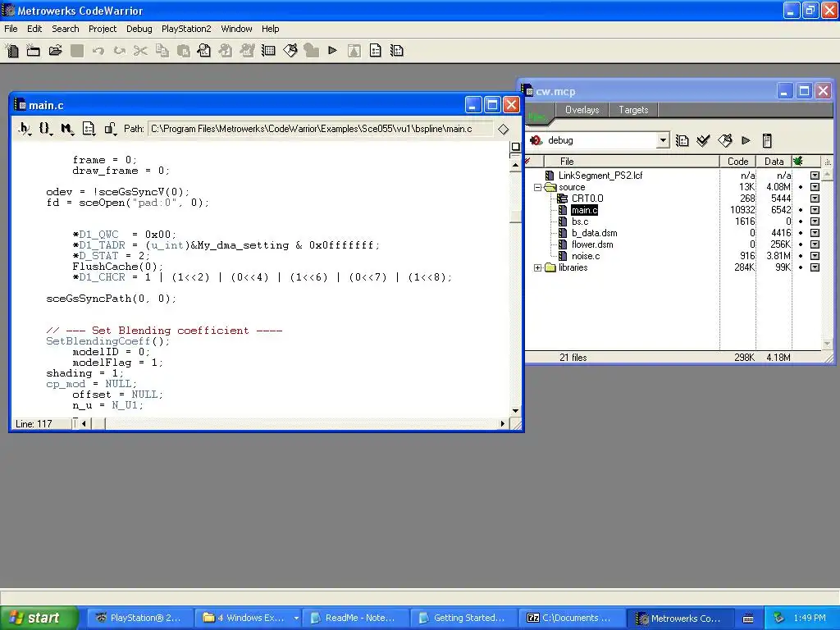Toggle debug dot for b_data.dsm
Viewport: 840px width, 630px height.
click(801, 233)
